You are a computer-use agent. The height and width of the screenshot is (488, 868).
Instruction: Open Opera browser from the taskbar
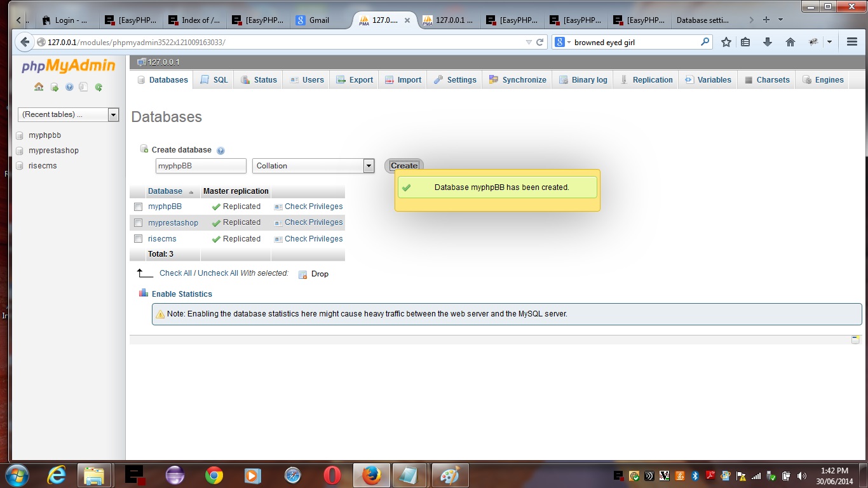click(332, 475)
